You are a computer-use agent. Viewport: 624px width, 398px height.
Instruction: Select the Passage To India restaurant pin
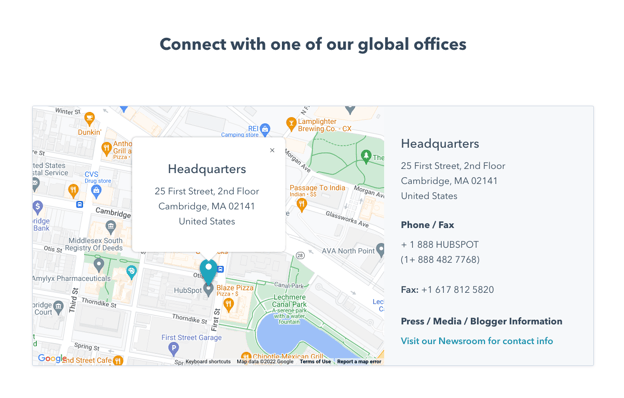tap(302, 205)
